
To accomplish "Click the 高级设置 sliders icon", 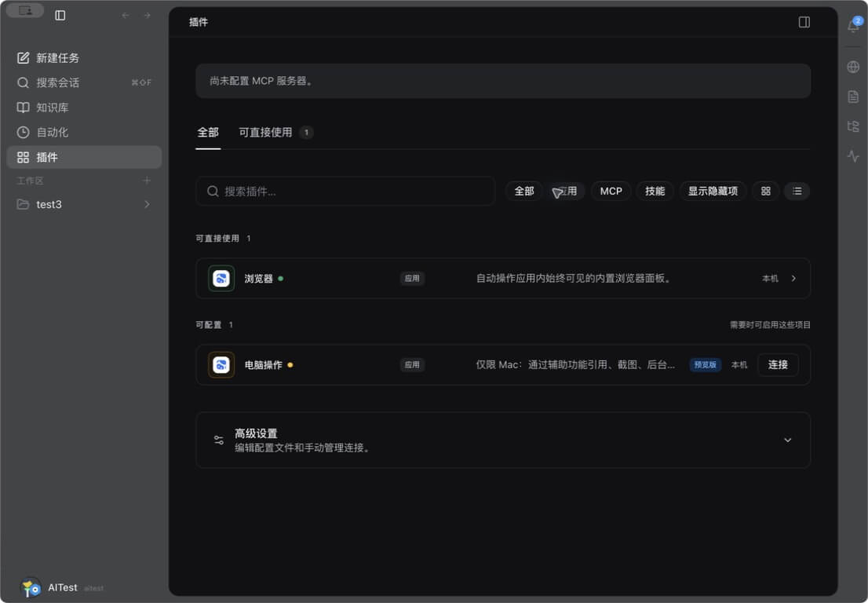I will pyautogui.click(x=219, y=440).
